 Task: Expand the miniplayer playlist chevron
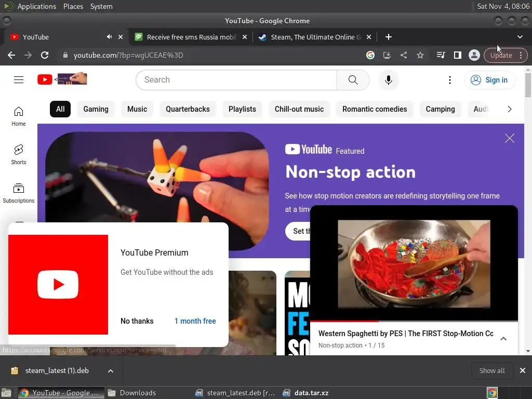(503, 339)
